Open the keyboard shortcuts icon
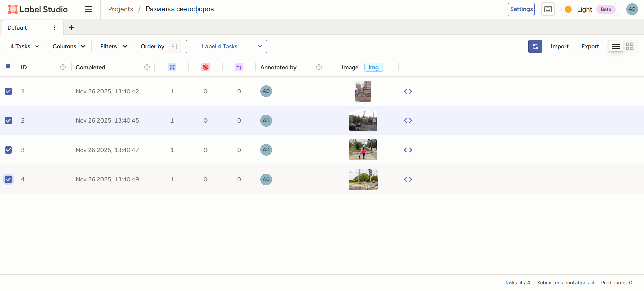644x291 pixels. 548,9
